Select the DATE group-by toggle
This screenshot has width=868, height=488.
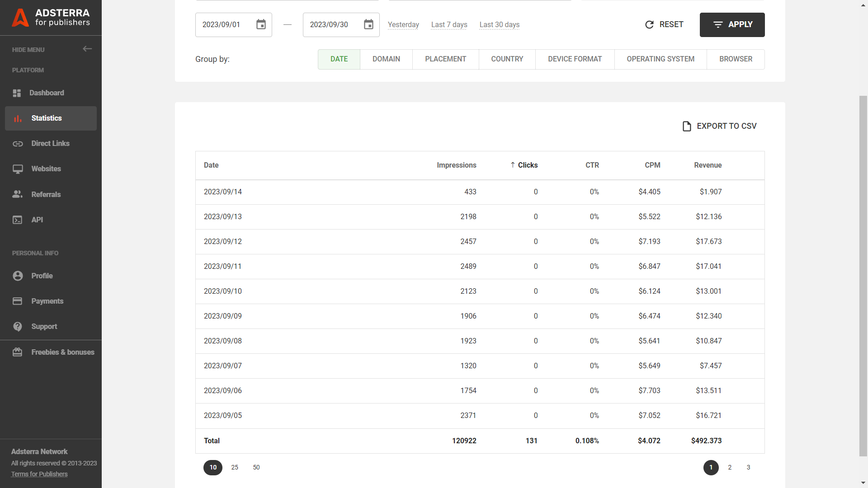(339, 59)
